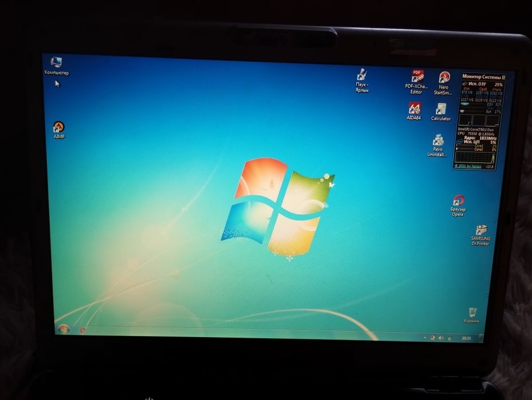Launch the AIMP player shortcut

58,130
